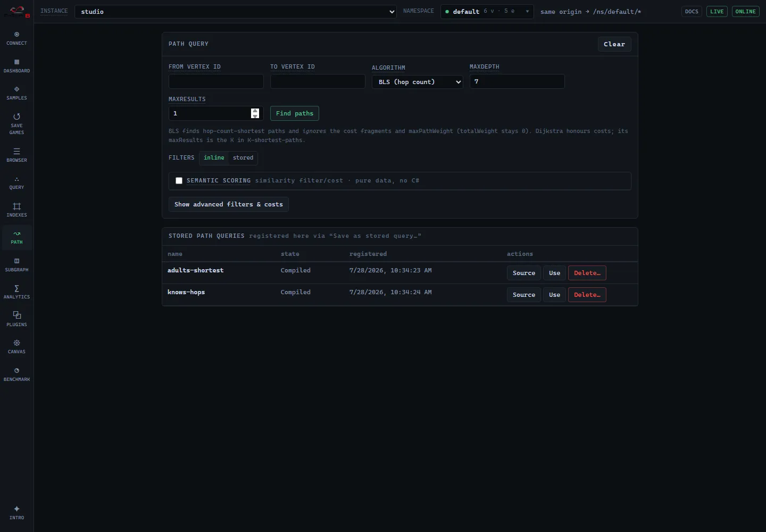Image resolution: width=766 pixels, height=532 pixels.
Task: Click the Semantic Scoring label
Action: pos(219,181)
